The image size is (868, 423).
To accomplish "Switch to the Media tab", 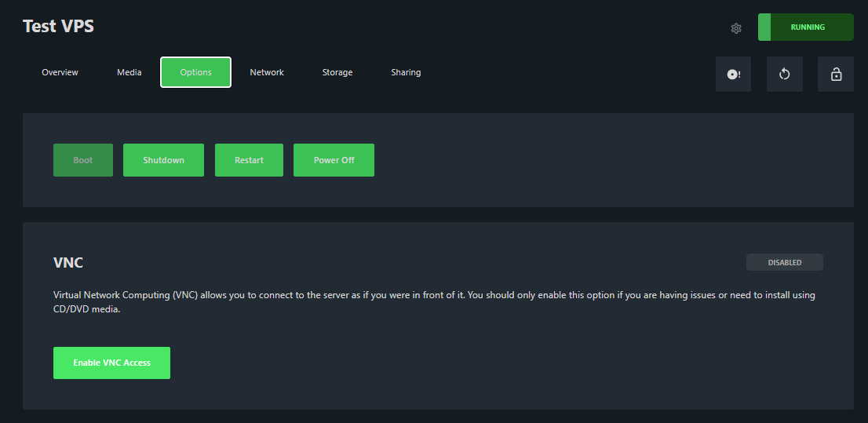I will (x=129, y=72).
